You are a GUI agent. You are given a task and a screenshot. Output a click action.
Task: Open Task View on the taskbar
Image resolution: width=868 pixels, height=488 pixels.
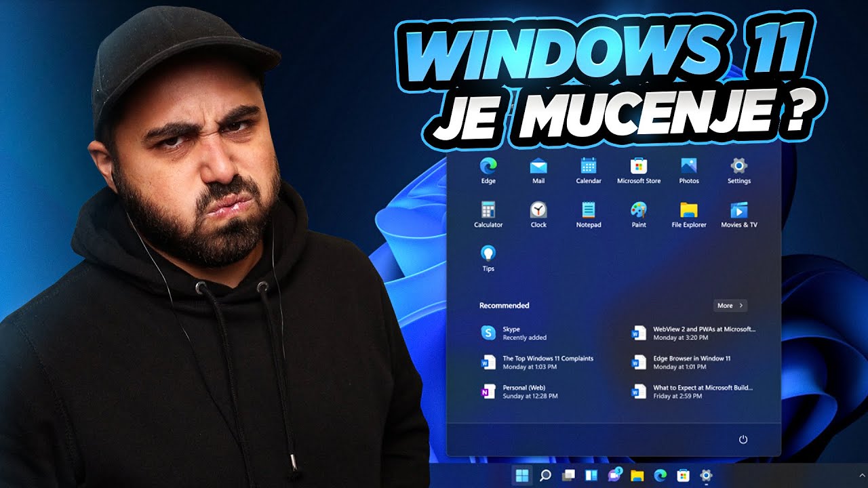tap(568, 475)
